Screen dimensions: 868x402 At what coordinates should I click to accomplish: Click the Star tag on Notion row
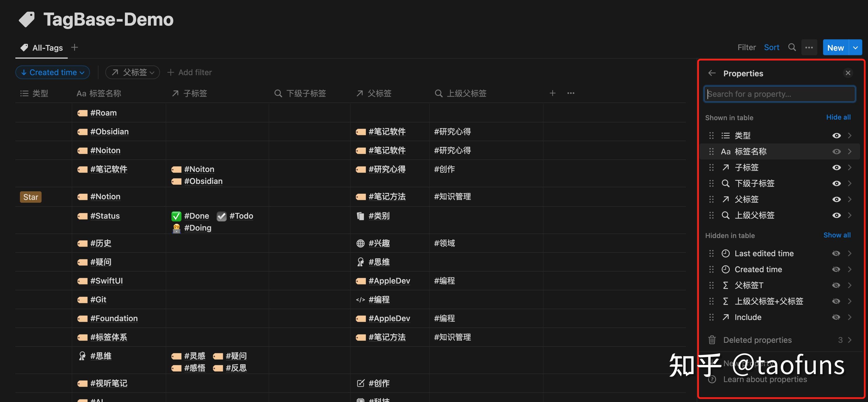(x=31, y=197)
